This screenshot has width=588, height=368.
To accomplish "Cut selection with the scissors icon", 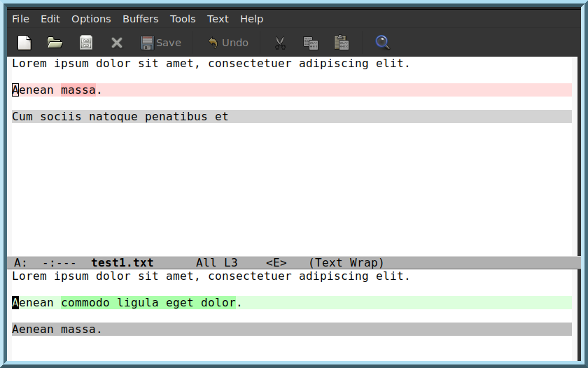I will (x=280, y=43).
